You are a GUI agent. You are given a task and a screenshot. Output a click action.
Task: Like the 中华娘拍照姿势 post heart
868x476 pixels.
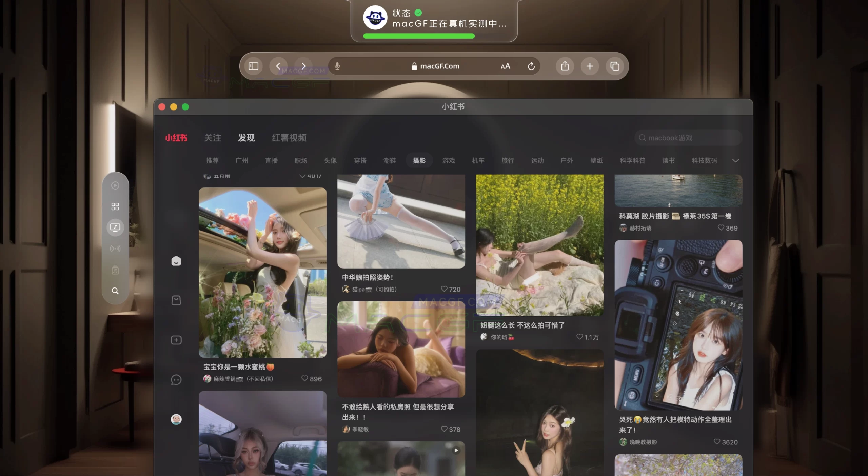point(444,289)
